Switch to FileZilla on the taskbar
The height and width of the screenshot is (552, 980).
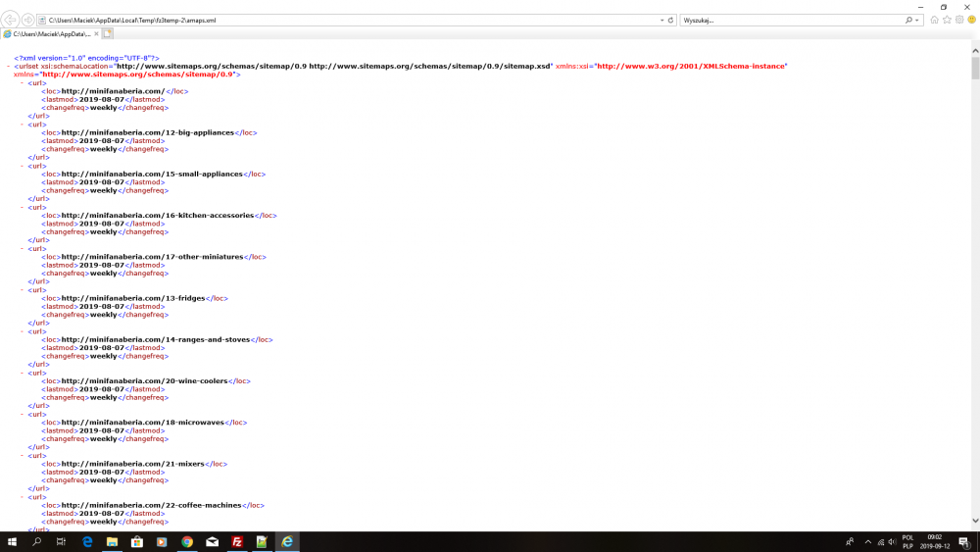(x=237, y=542)
